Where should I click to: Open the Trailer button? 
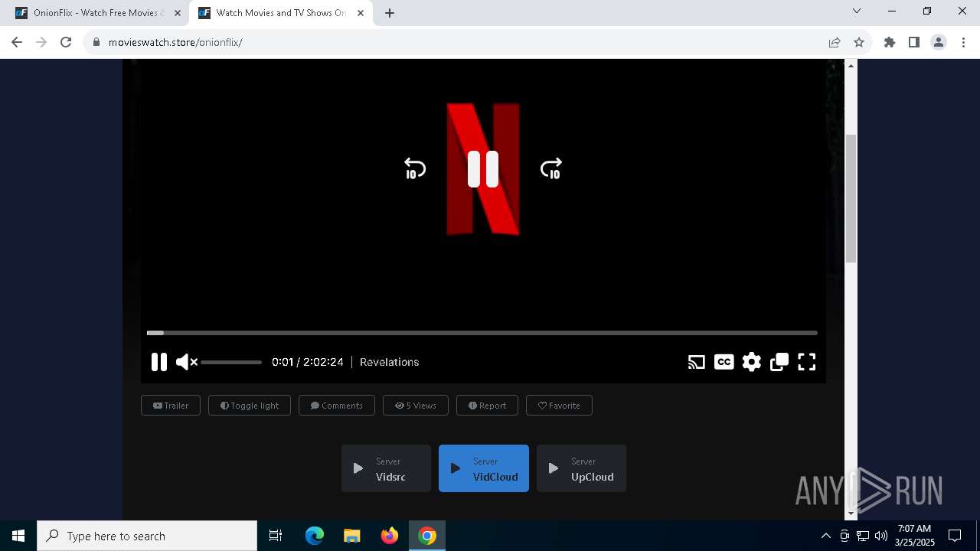pos(171,406)
